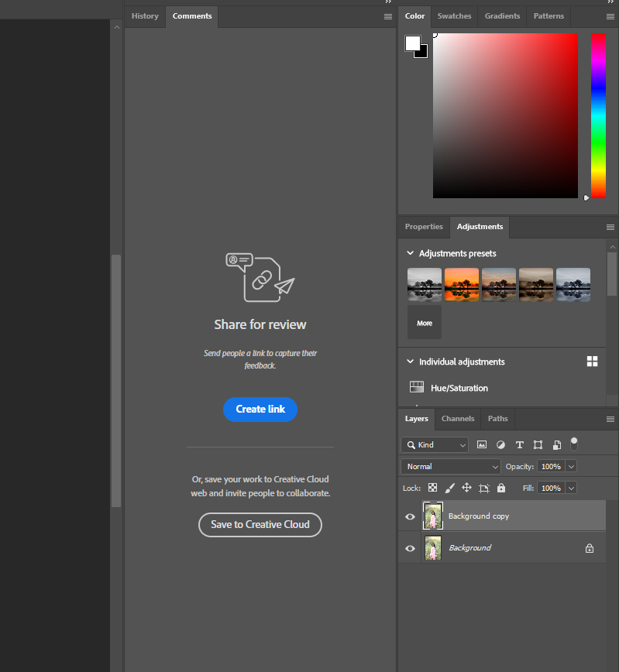
Task: Hide the Background copy layer
Action: coord(410,516)
